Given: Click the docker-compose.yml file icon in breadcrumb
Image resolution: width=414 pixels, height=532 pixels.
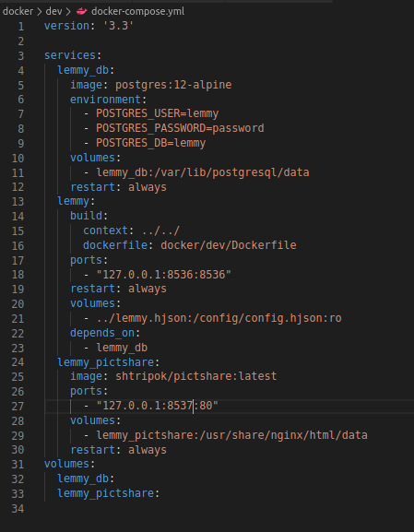Looking at the screenshot, I should (x=81, y=11).
